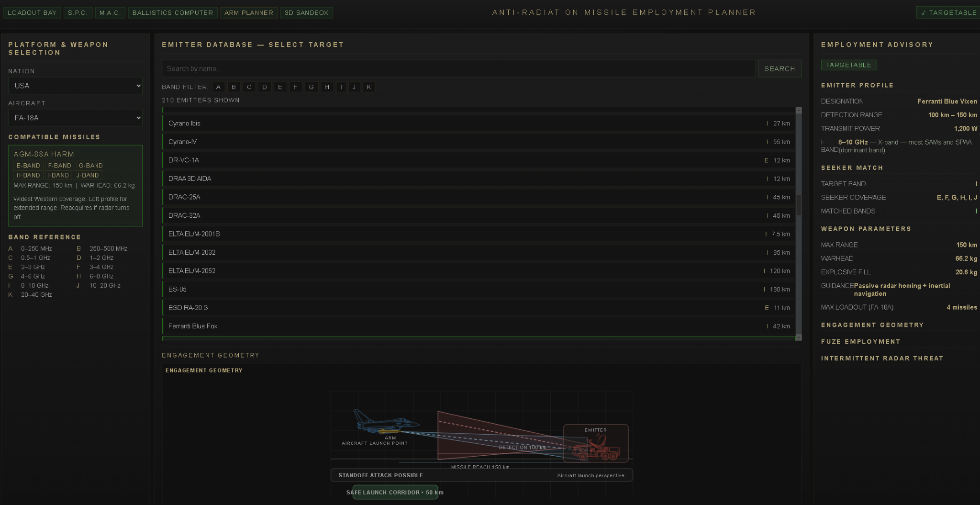The height and width of the screenshot is (505, 980).
Task: Select the AGM-88A HARM missile card
Action: point(75,186)
